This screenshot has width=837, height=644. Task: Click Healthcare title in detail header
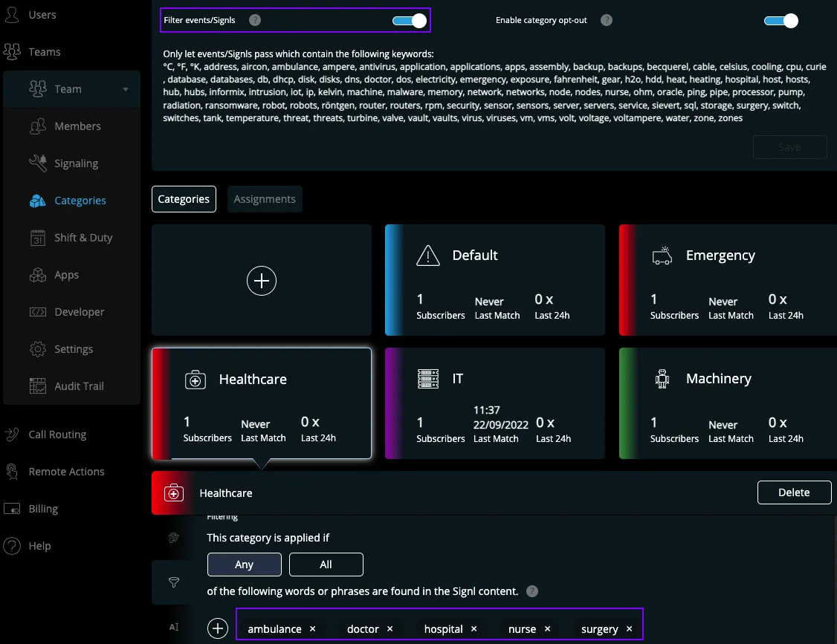pyautogui.click(x=226, y=493)
